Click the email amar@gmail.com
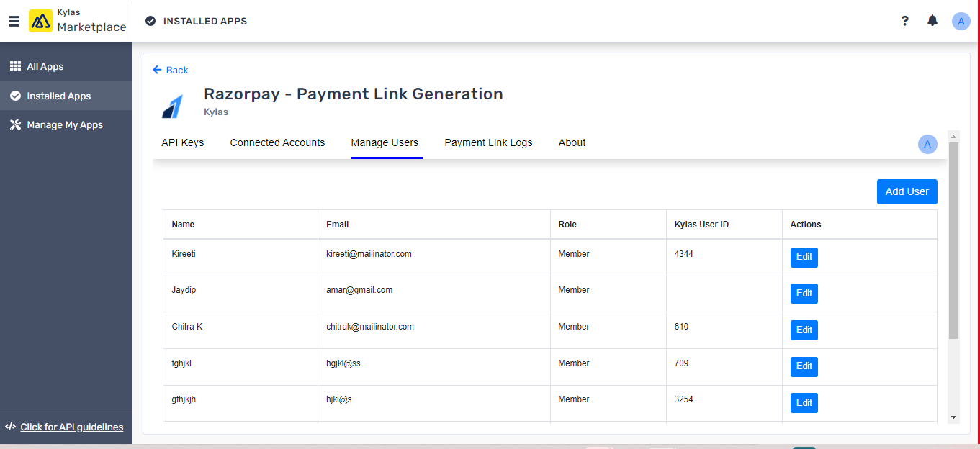The width and height of the screenshot is (980, 449). point(359,290)
